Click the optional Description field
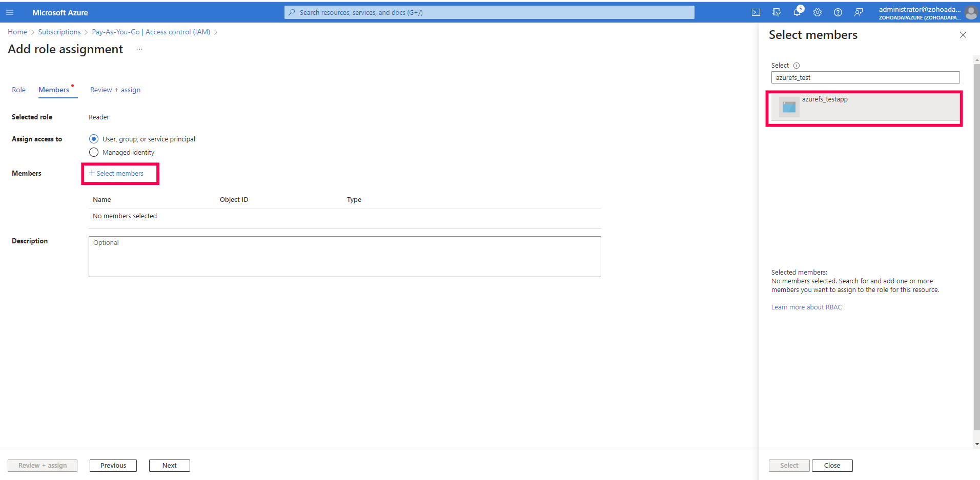 [x=344, y=256]
